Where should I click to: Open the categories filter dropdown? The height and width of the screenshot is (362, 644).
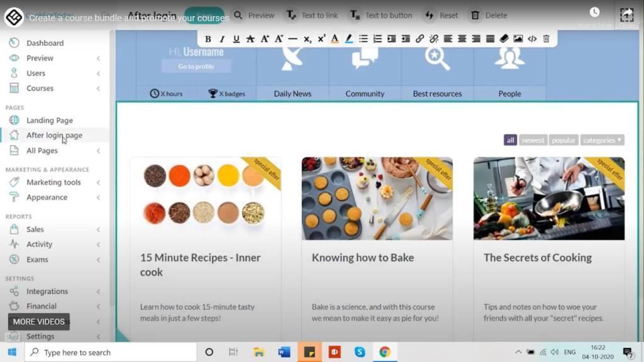click(602, 140)
